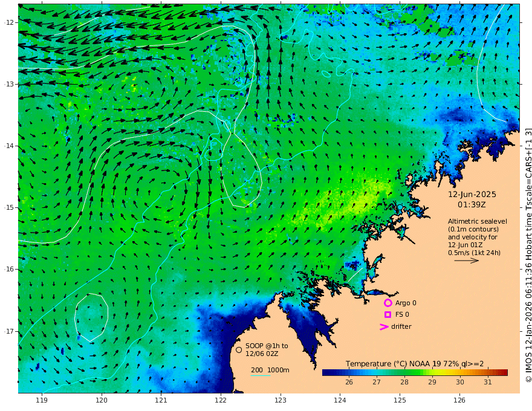Click the -12 latitude axis label
Image resolution: width=532 pixels, height=411 pixels.
click(9, 22)
